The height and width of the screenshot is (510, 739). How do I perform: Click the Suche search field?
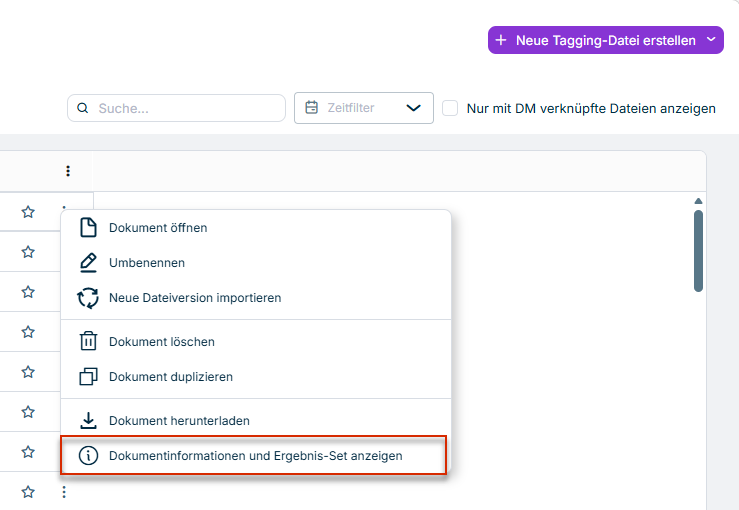(176, 108)
